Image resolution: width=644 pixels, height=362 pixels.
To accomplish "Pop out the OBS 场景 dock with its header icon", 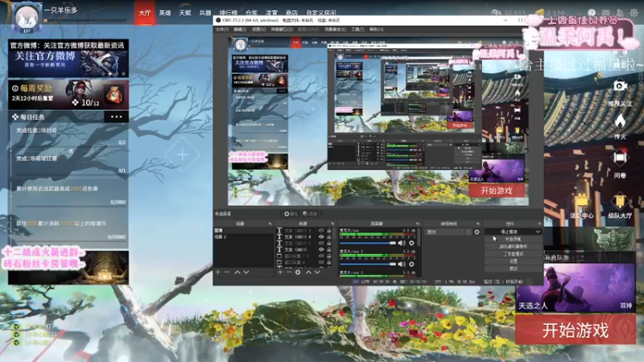I will (270, 224).
